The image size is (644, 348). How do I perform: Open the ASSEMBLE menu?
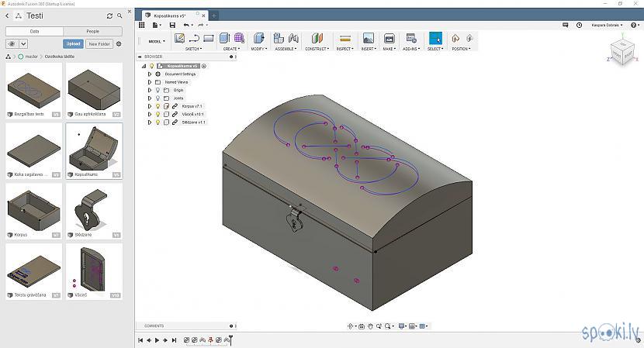286,49
